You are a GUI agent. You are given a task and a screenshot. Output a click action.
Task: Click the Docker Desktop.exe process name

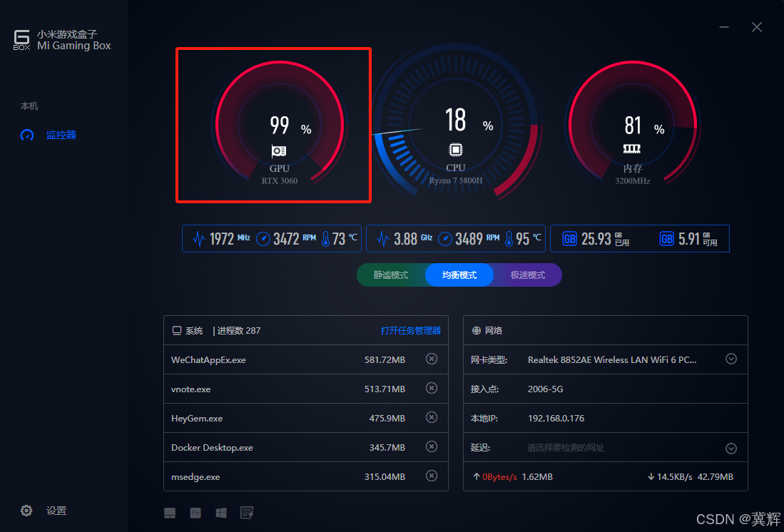pos(212,448)
